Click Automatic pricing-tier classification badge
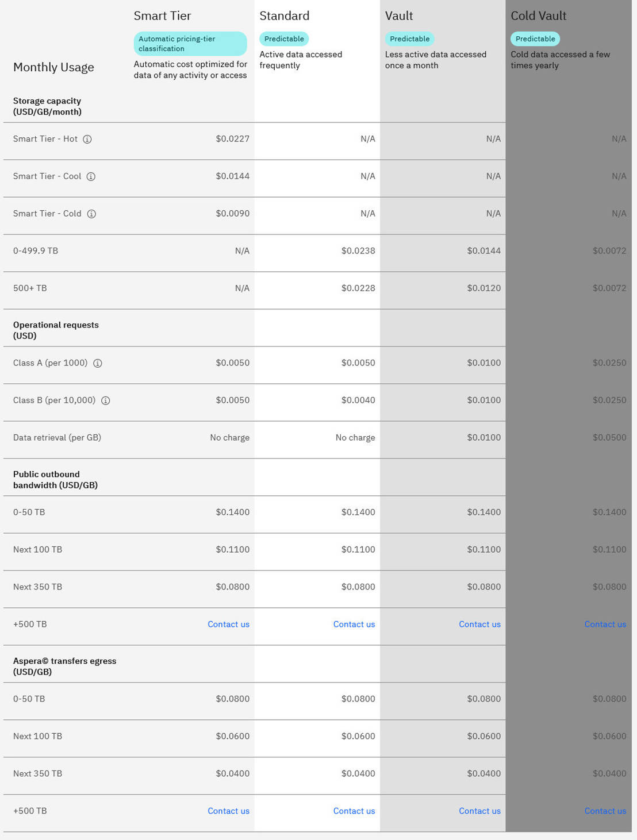 (x=190, y=44)
